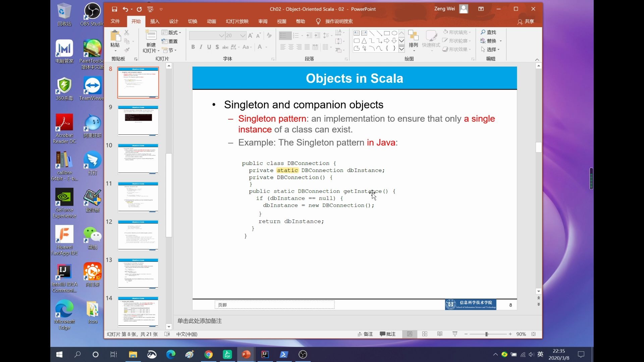Screen dimensions: 644x362
Task: Toggle Normal view button in status bar
Action: pyautogui.click(x=410, y=334)
